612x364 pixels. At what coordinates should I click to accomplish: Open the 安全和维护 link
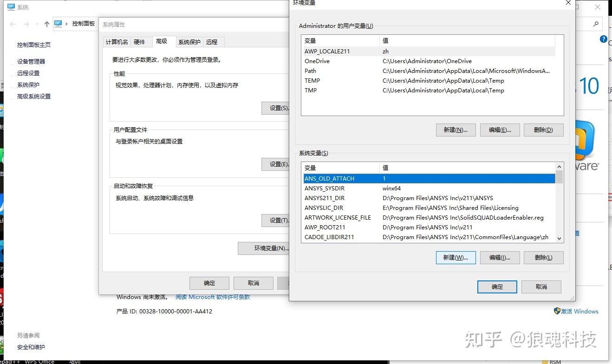(31, 347)
